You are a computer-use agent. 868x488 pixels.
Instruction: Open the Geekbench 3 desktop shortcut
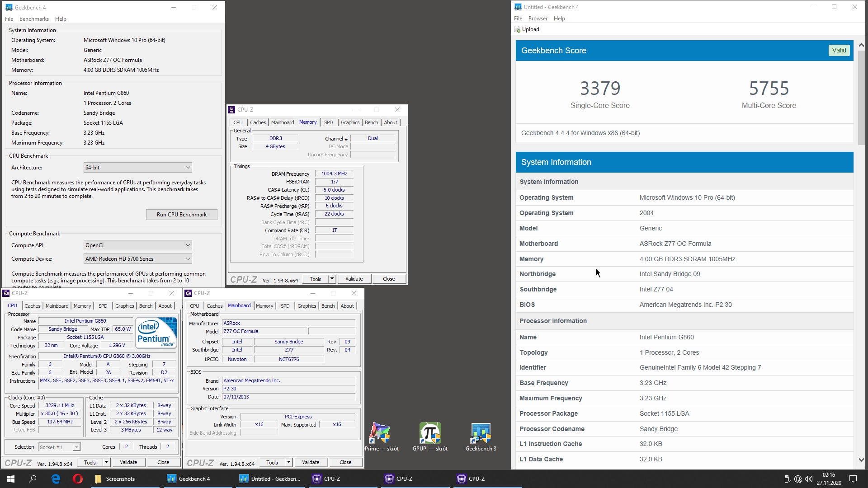(481, 436)
